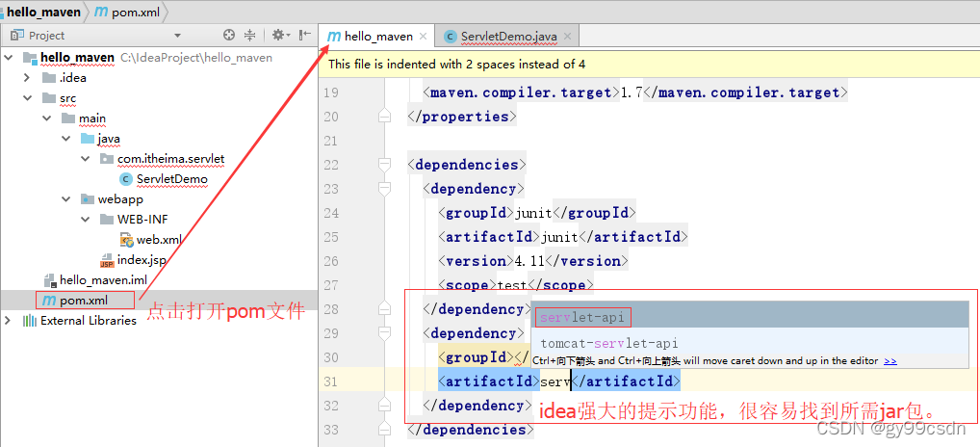The image size is (980, 447).
Task: Select the web.xml file icon
Action: click(126, 240)
